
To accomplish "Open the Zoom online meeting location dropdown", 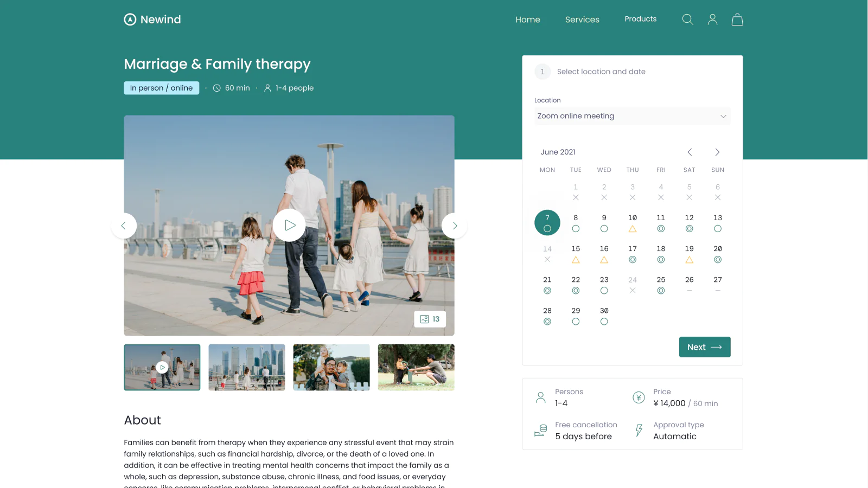I will 633,116.
